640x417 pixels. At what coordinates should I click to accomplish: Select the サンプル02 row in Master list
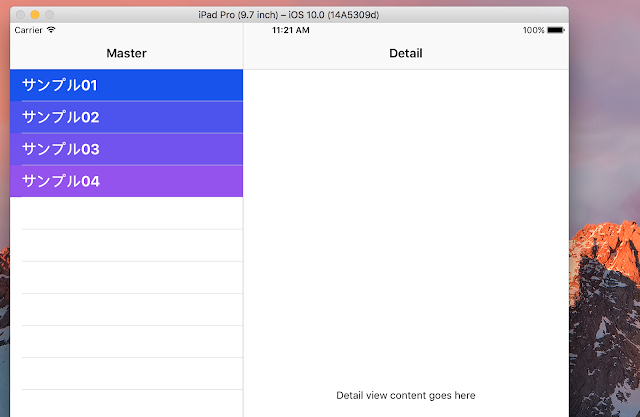point(127,118)
